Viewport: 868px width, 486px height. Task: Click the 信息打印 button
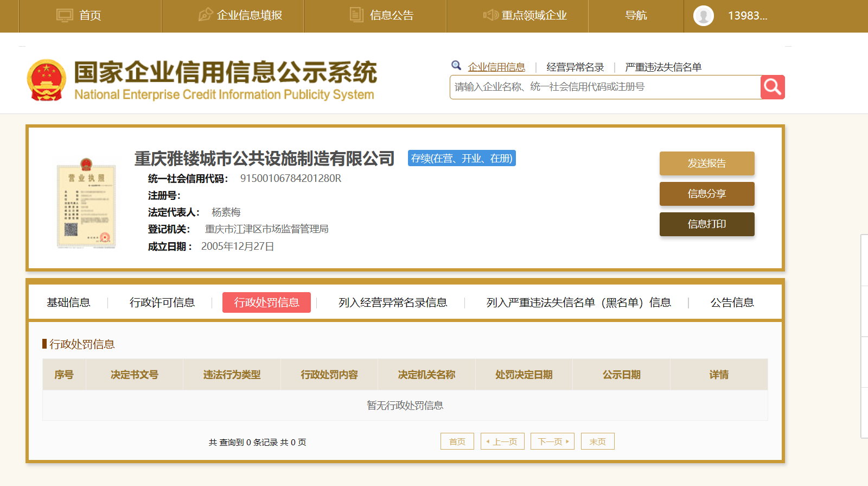[x=707, y=224]
